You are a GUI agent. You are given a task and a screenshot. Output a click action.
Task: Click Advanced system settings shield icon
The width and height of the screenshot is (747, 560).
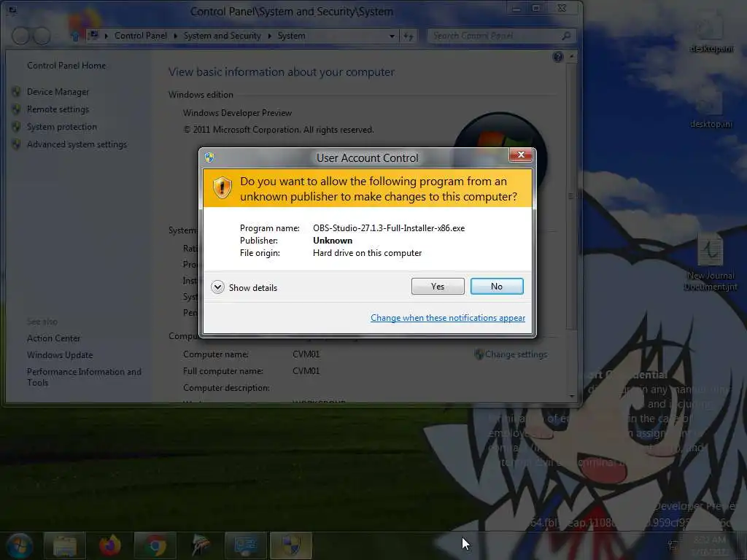coord(16,144)
